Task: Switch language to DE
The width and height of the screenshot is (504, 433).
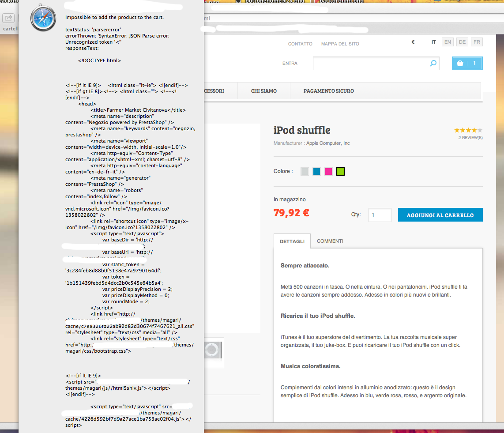Action: [x=462, y=42]
